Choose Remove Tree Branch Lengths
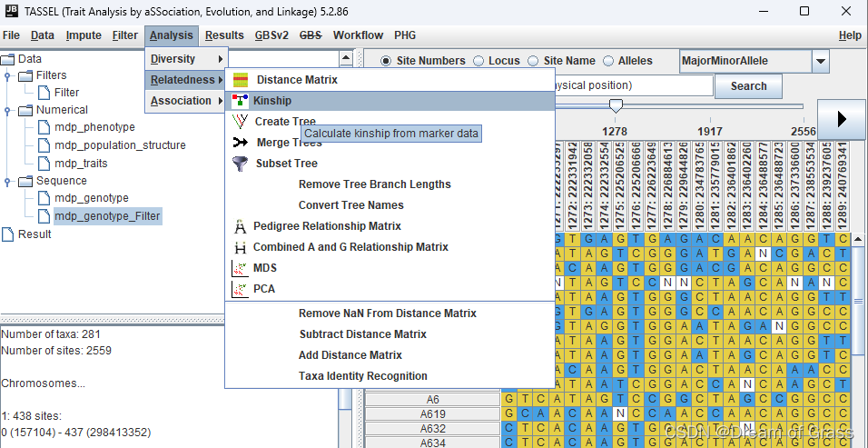 coord(390,184)
